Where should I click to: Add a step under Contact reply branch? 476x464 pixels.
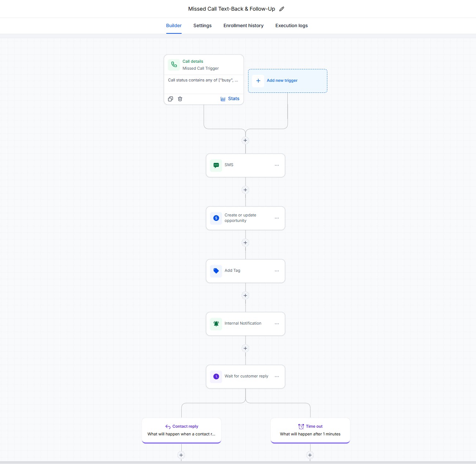[x=181, y=455]
